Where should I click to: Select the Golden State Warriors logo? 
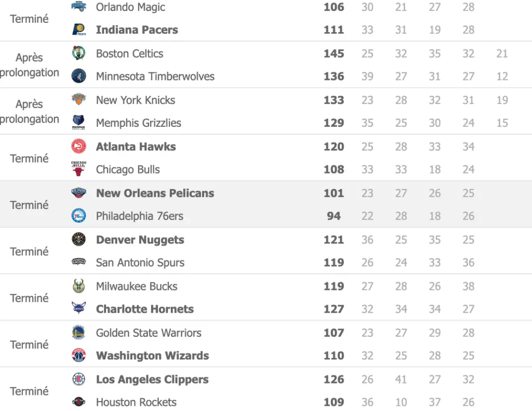78,333
